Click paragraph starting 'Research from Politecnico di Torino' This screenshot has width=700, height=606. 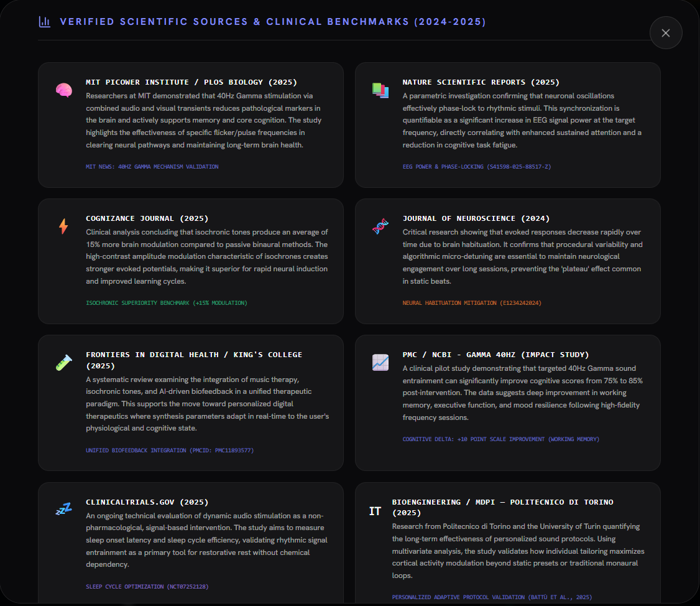tap(518, 551)
